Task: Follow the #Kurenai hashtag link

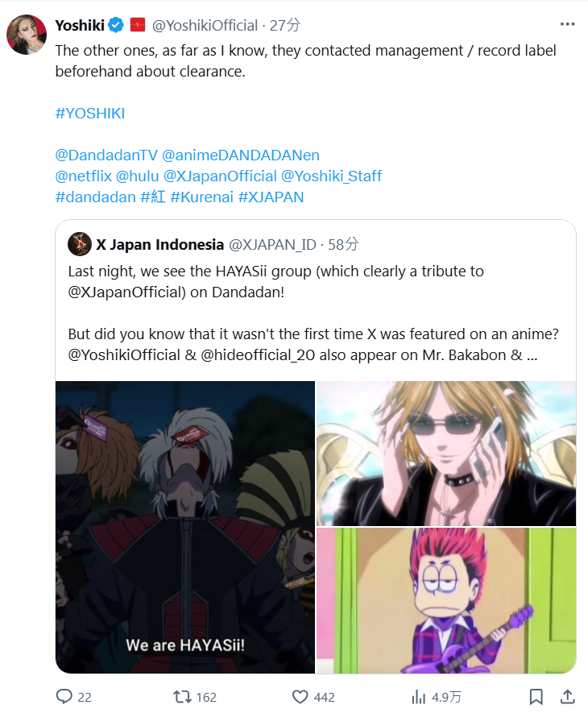Action: 201,197
